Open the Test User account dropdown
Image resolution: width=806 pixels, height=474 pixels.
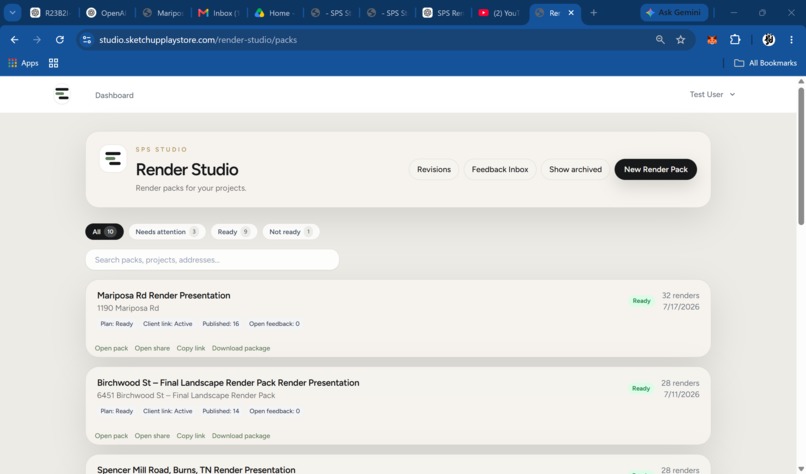(x=712, y=95)
